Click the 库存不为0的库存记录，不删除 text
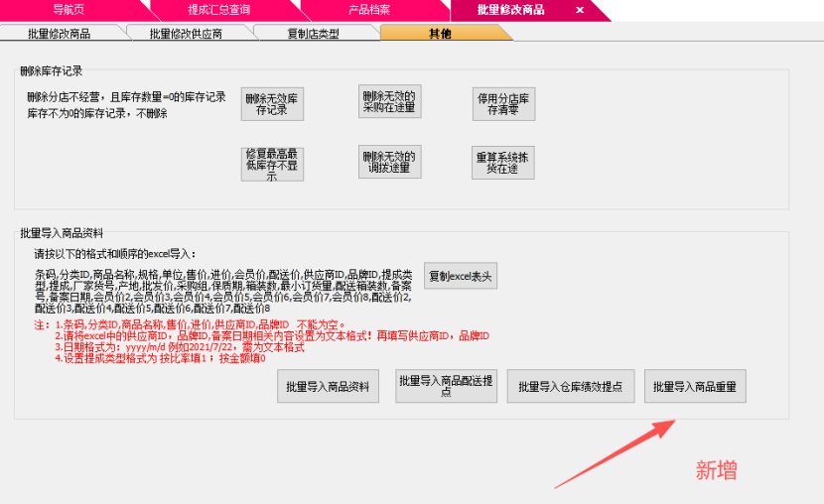The image size is (824, 504). (97, 113)
